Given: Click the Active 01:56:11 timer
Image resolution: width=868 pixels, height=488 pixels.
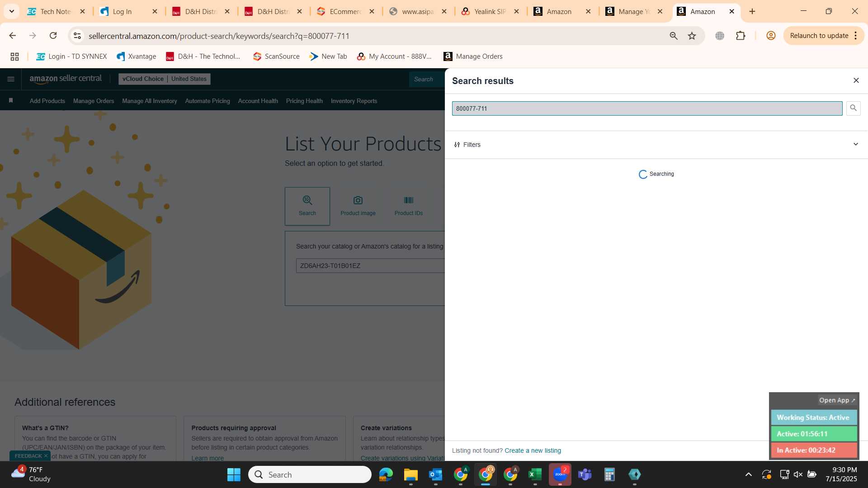Looking at the screenshot, I should pos(814,434).
